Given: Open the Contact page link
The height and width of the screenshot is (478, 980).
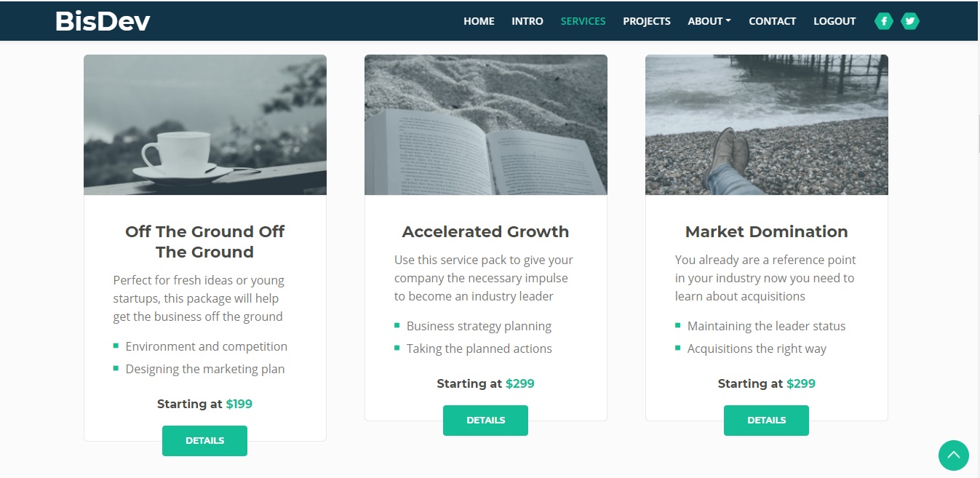Looking at the screenshot, I should 772,21.
